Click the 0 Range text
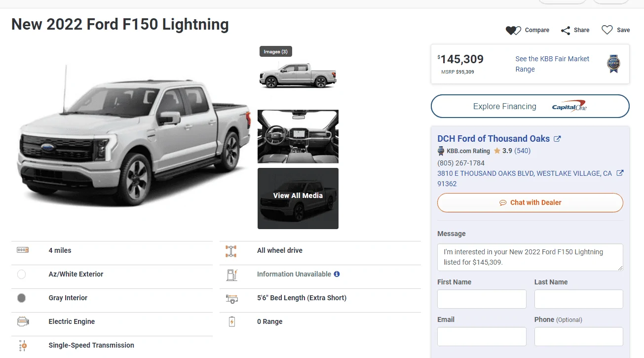The height and width of the screenshot is (358, 644). (270, 321)
